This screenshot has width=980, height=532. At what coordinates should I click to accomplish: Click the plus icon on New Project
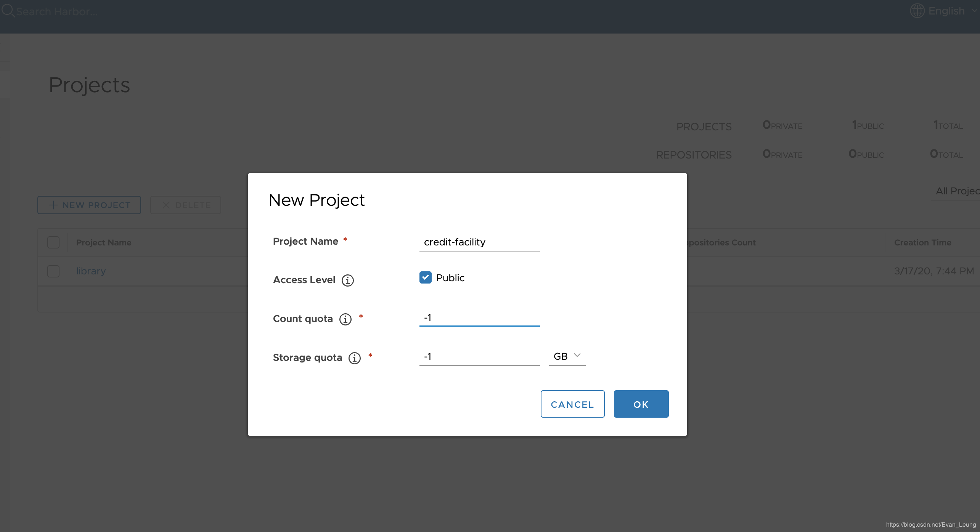coord(53,205)
